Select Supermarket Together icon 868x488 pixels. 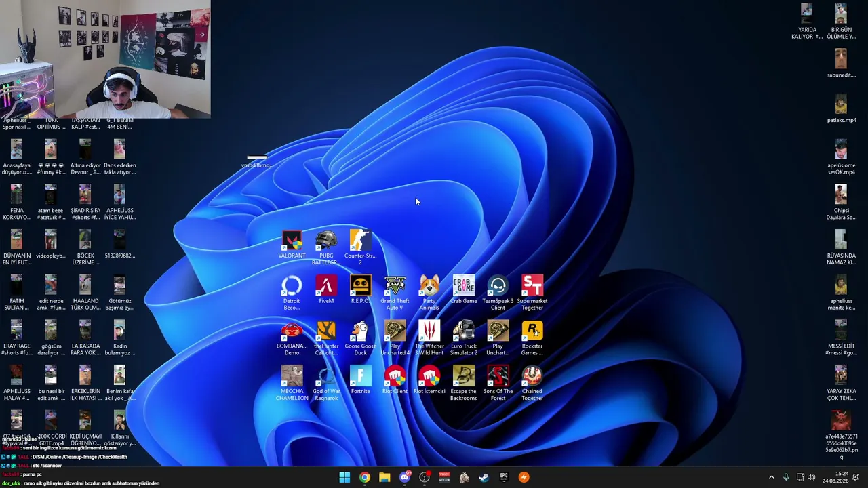click(532, 293)
